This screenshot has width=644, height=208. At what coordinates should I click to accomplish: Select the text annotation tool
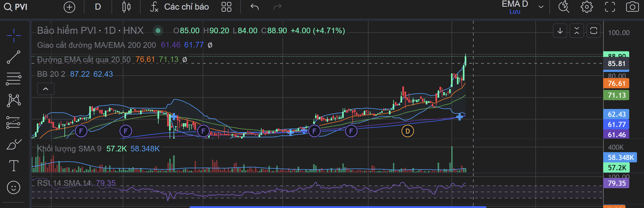[14, 166]
